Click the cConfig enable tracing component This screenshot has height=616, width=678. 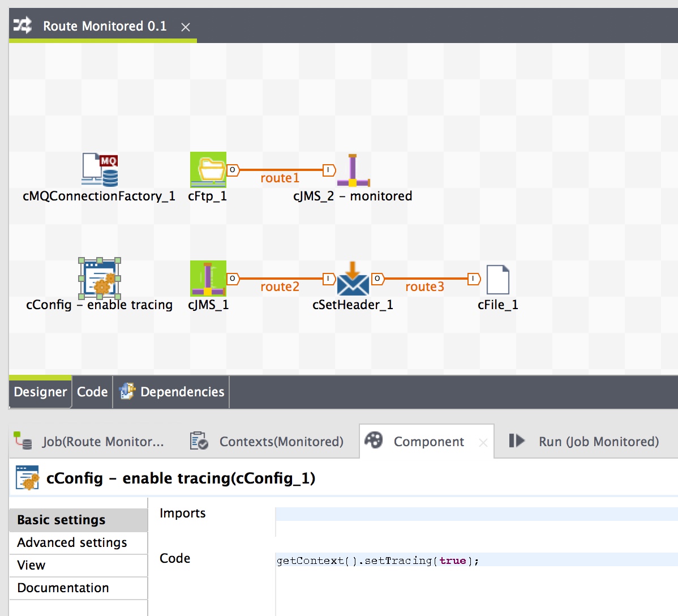pos(100,280)
